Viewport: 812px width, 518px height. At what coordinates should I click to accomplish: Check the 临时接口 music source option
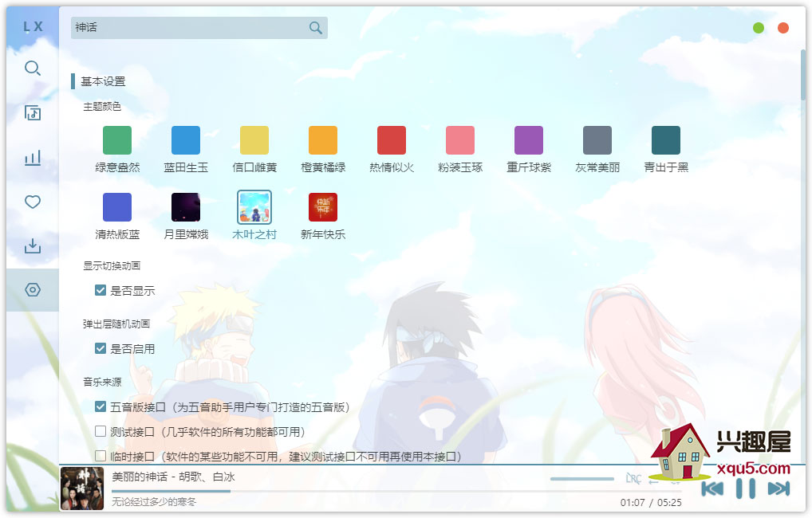coord(101,456)
